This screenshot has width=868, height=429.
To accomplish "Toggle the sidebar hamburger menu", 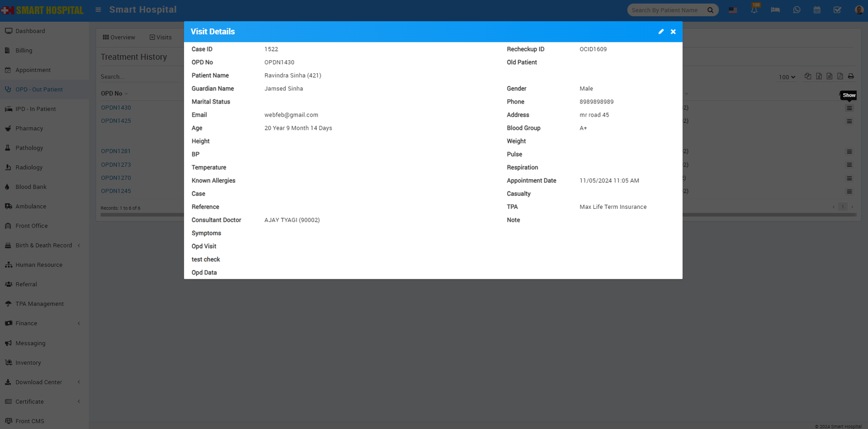I will [x=98, y=10].
